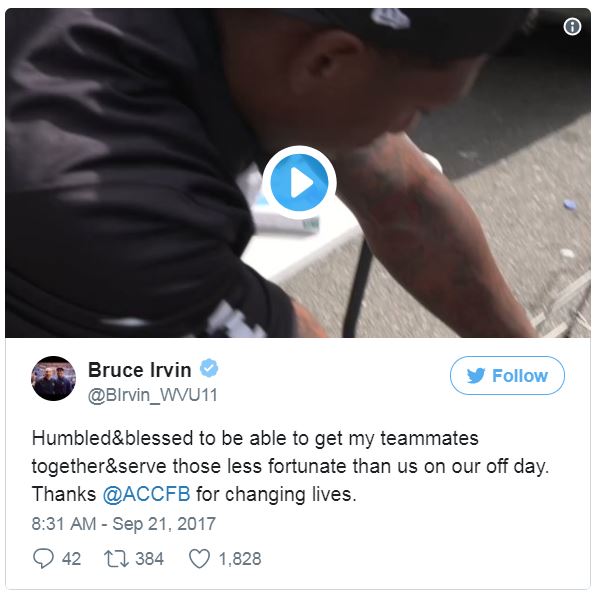
Task: Play the embedded tweet video
Action: (x=299, y=183)
